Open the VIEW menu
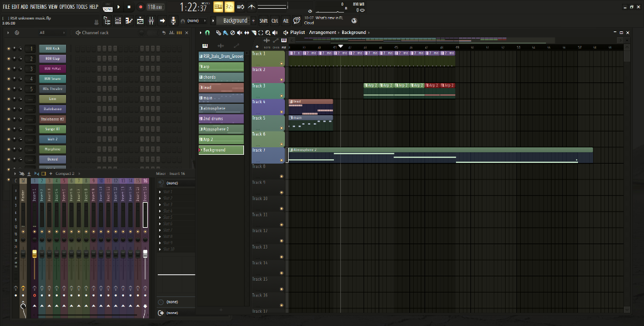Screen dimensions: 644x326 click(53, 6)
